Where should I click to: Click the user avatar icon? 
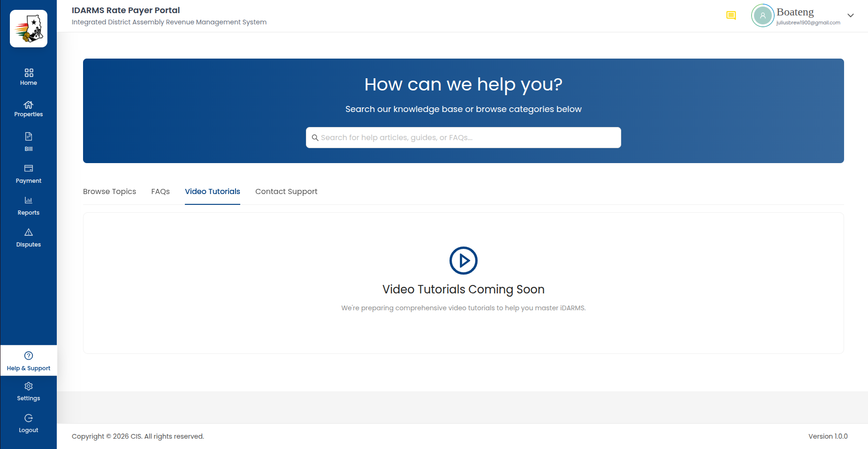pyautogui.click(x=763, y=15)
